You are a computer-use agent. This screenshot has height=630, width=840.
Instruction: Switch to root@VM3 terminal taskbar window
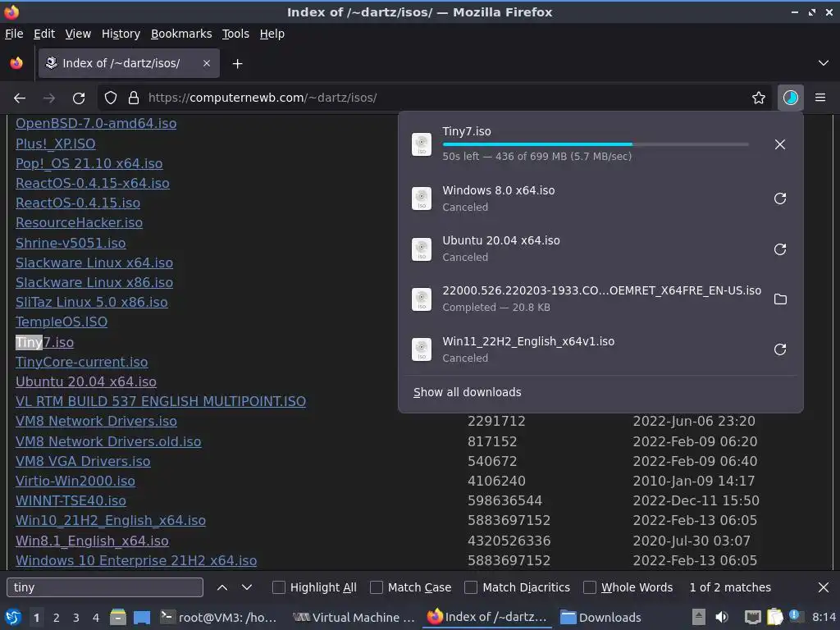coord(219,618)
